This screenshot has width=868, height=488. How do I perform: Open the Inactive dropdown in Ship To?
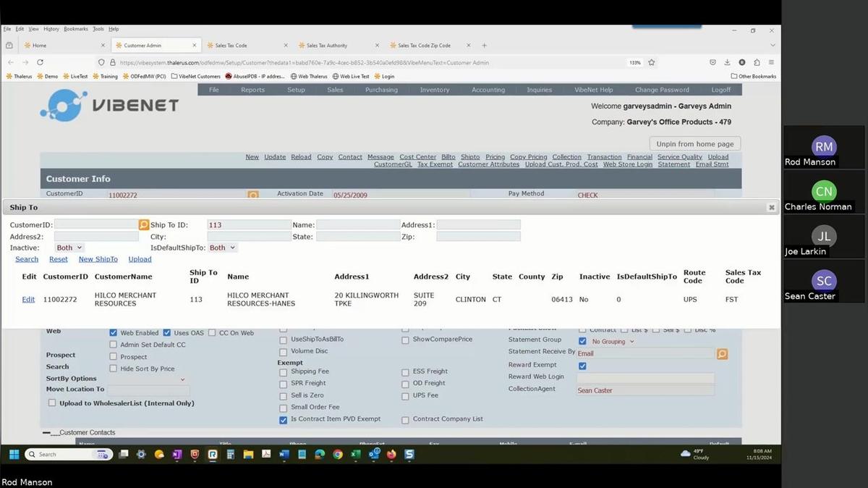[69, 248]
